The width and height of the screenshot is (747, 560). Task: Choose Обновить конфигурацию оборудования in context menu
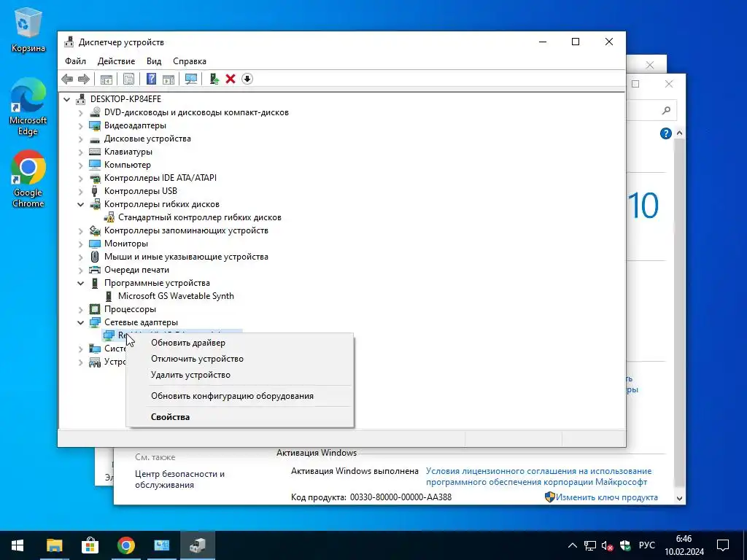[240, 396]
